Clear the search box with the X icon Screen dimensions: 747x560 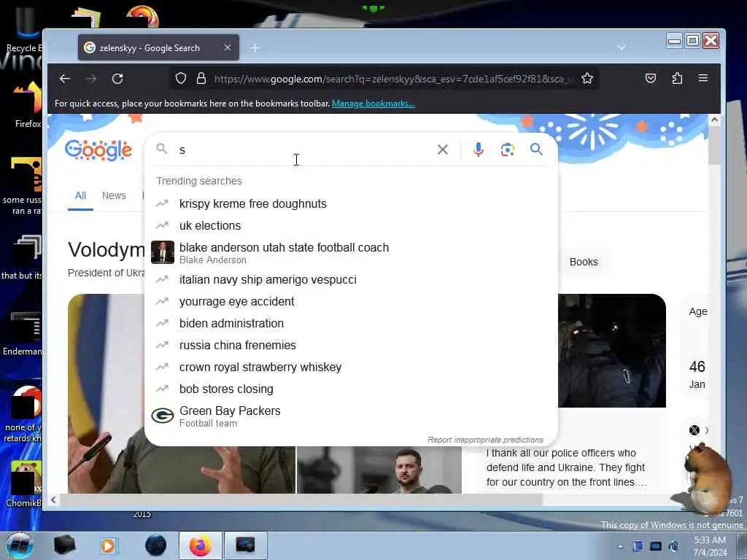[443, 149]
